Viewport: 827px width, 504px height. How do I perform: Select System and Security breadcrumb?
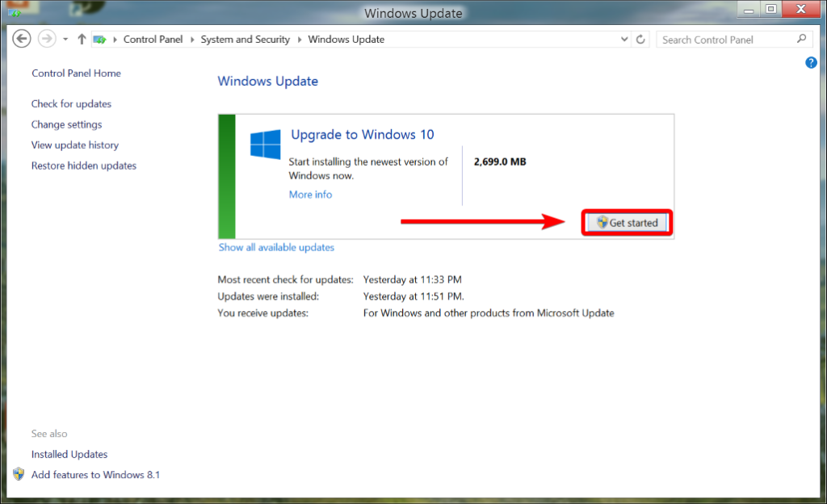pyautogui.click(x=246, y=40)
